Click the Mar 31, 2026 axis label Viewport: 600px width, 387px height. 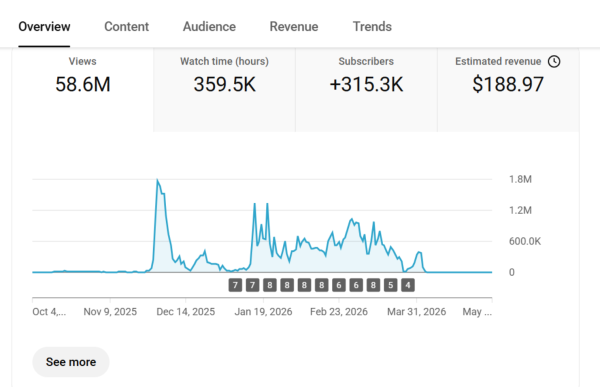tap(416, 312)
